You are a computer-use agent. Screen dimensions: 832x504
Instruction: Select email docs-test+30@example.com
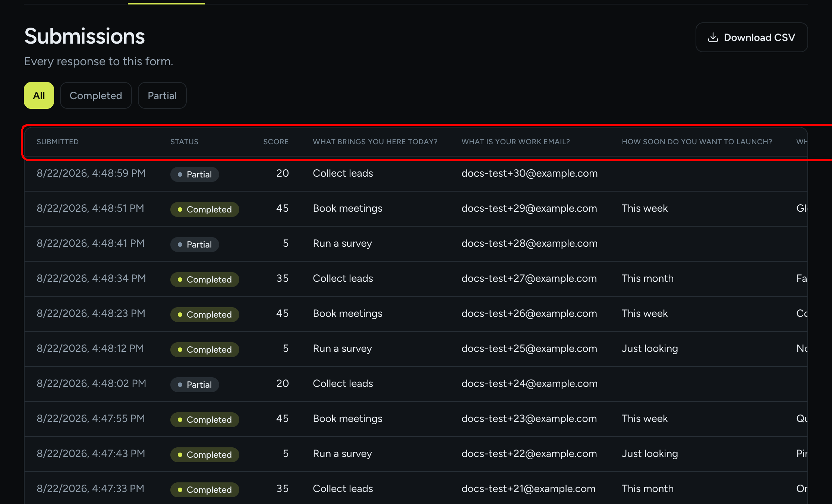click(x=529, y=173)
